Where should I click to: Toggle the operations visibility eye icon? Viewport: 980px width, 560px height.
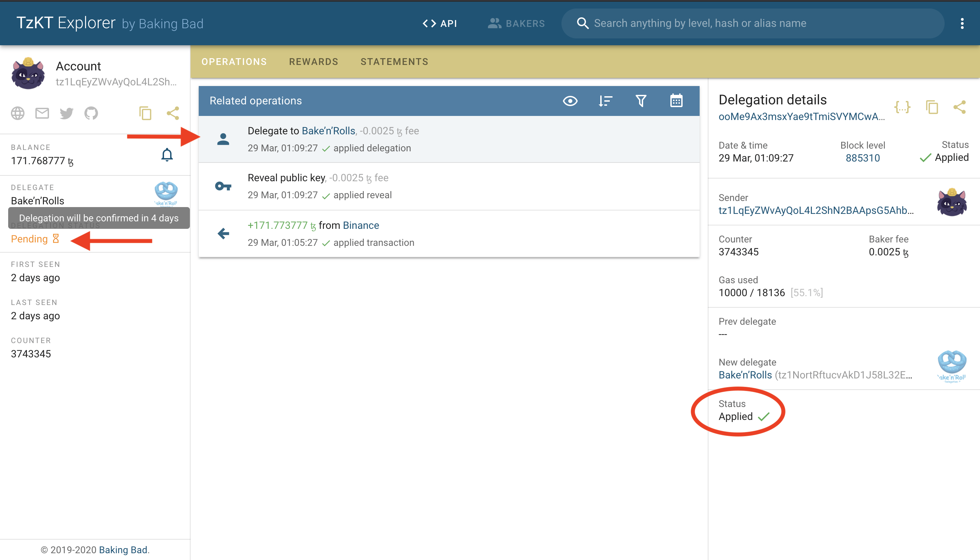pyautogui.click(x=570, y=101)
